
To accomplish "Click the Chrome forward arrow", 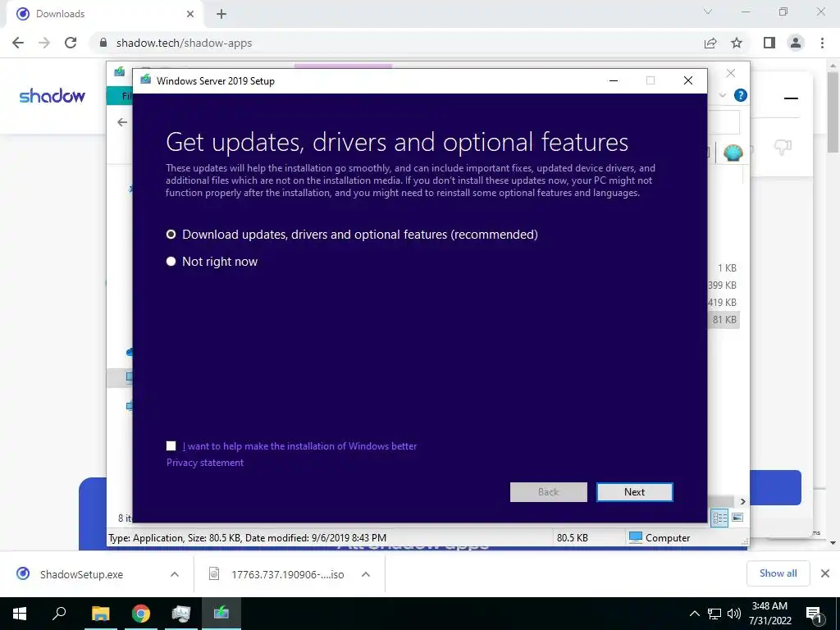I will [44, 43].
